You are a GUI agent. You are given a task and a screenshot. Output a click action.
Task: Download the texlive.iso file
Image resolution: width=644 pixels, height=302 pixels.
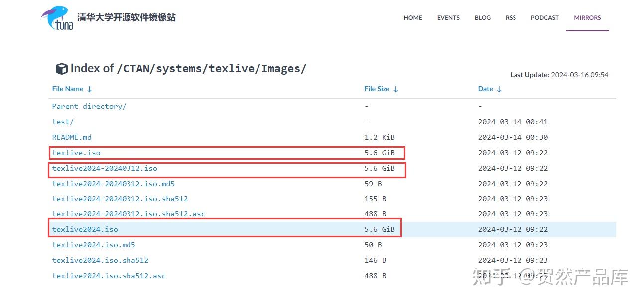76,153
